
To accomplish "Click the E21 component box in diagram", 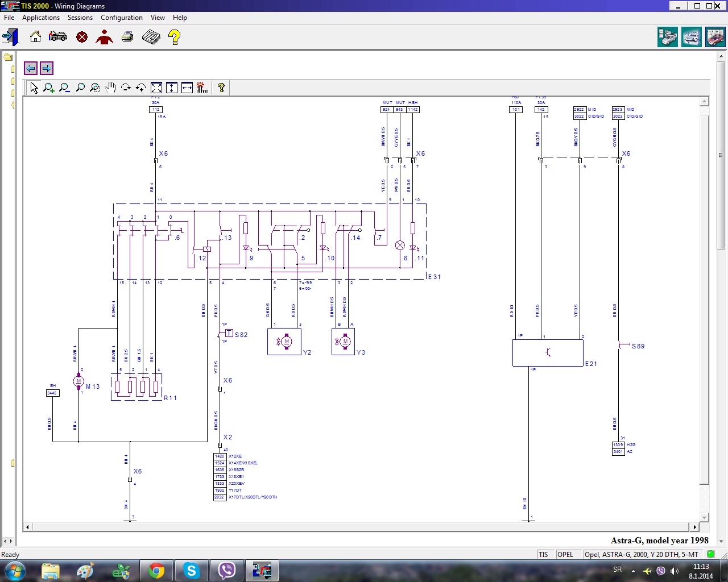I will (548, 353).
